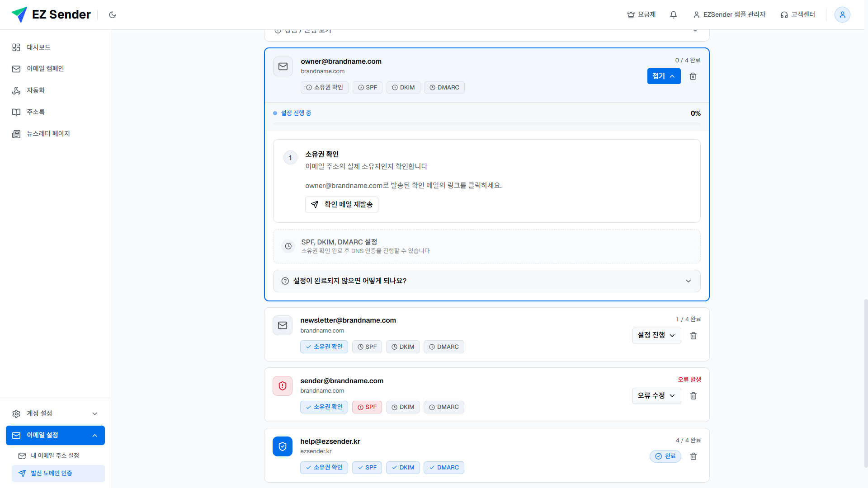Click SPF error badge on sender@brandname.com
The image size is (868, 488).
367,407
